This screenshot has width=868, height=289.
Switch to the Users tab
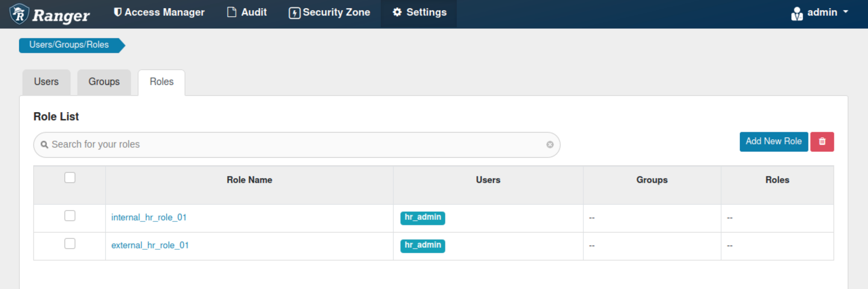coord(46,82)
